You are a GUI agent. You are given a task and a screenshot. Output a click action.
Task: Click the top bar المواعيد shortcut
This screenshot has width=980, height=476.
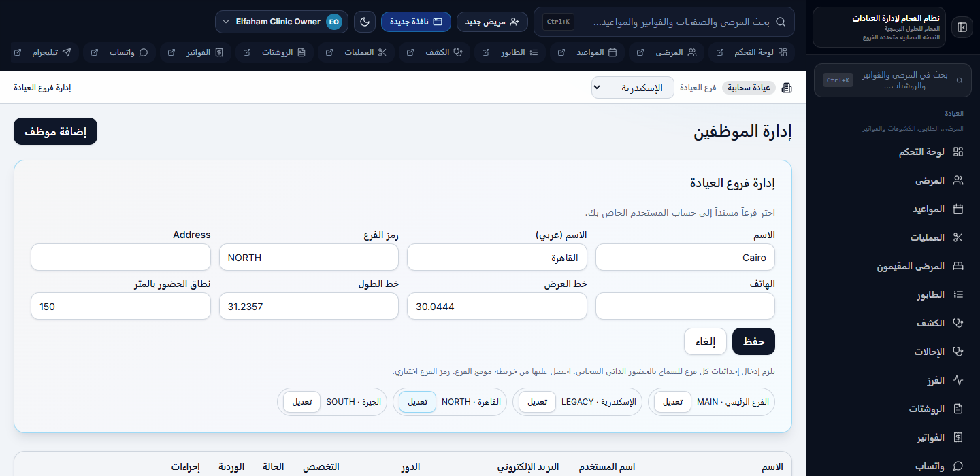pos(598,52)
